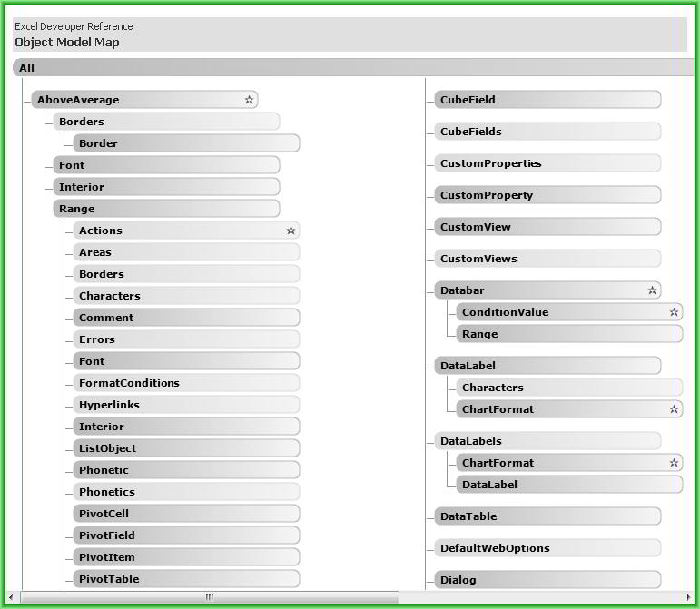700x609 pixels.
Task: Open the top-level DataLabel object
Action: (x=547, y=366)
